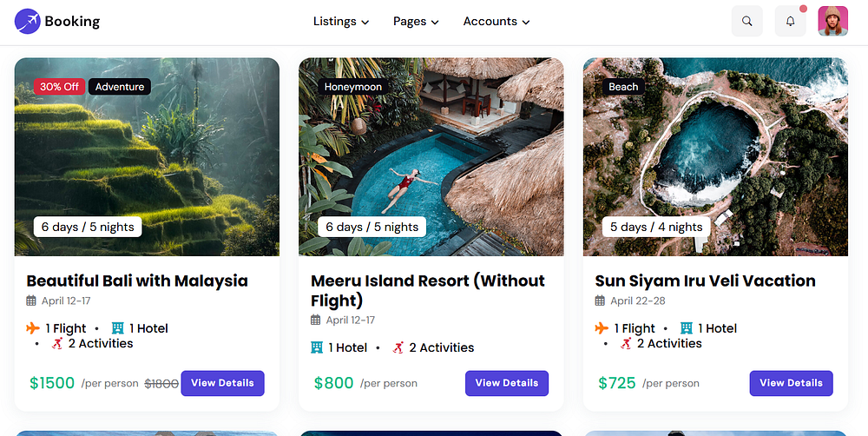
Task: Expand the Accounts dropdown menu
Action: (x=496, y=22)
